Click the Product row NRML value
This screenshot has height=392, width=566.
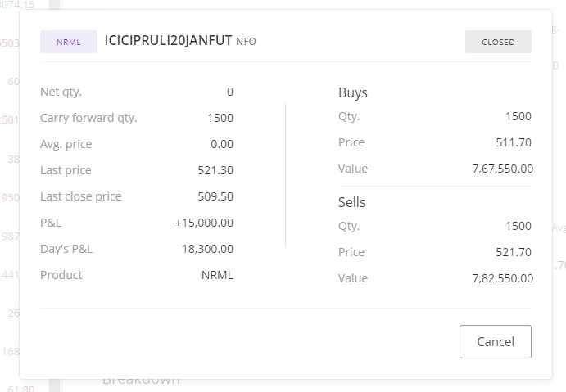(217, 275)
